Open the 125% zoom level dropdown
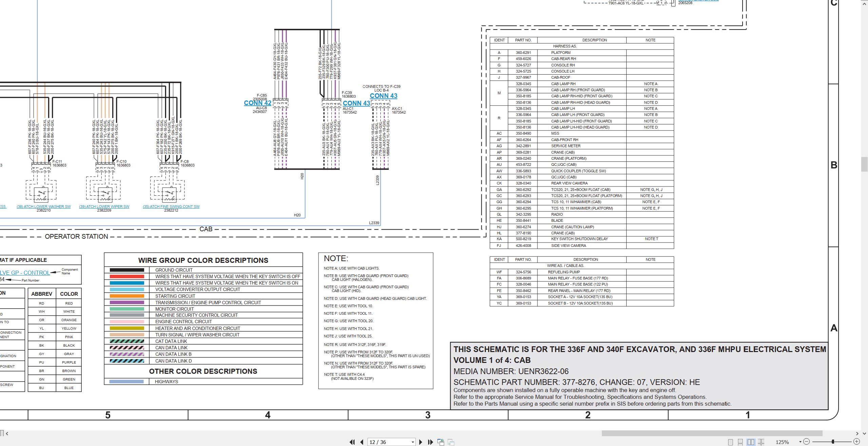Image resolution: width=868 pixels, height=446 pixels. pos(800,442)
